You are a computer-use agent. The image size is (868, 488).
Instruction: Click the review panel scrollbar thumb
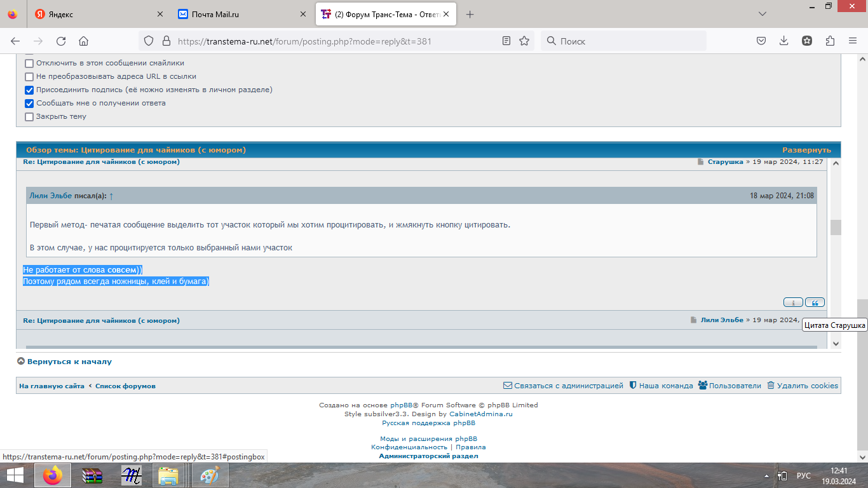pos(836,227)
